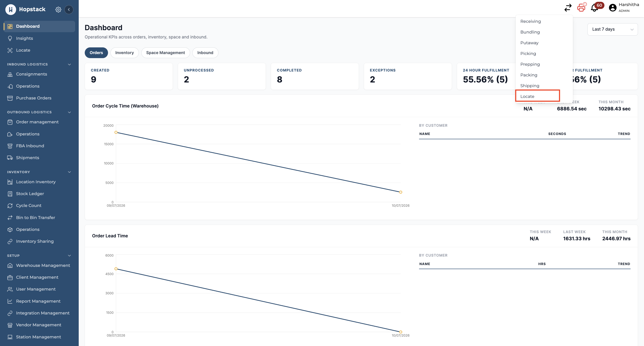The height and width of the screenshot is (346, 644).
Task: Collapse the Inbound Logistics section
Action: coord(70,64)
